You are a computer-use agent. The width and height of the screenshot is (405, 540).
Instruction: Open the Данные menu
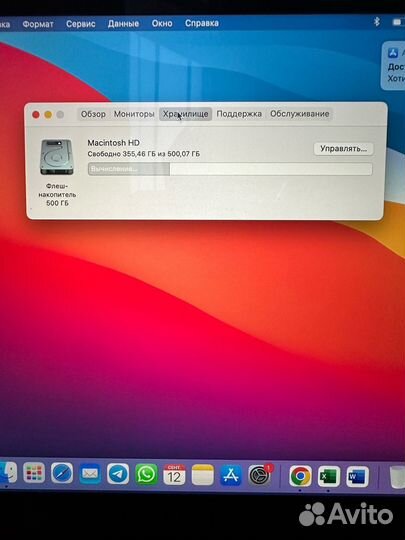tap(123, 24)
